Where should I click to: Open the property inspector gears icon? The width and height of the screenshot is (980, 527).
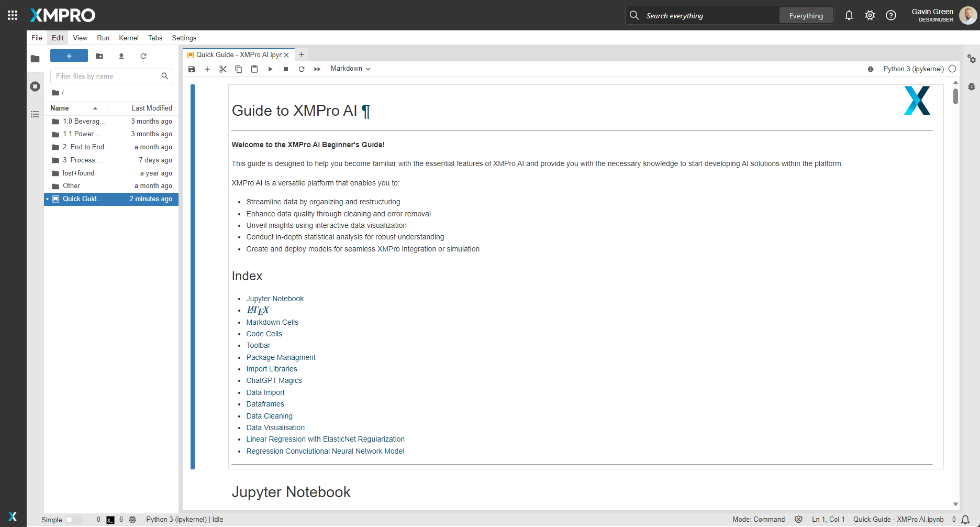click(x=972, y=59)
